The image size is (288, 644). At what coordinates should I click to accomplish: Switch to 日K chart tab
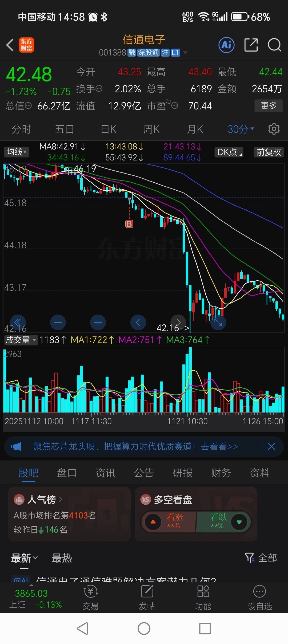(x=109, y=129)
